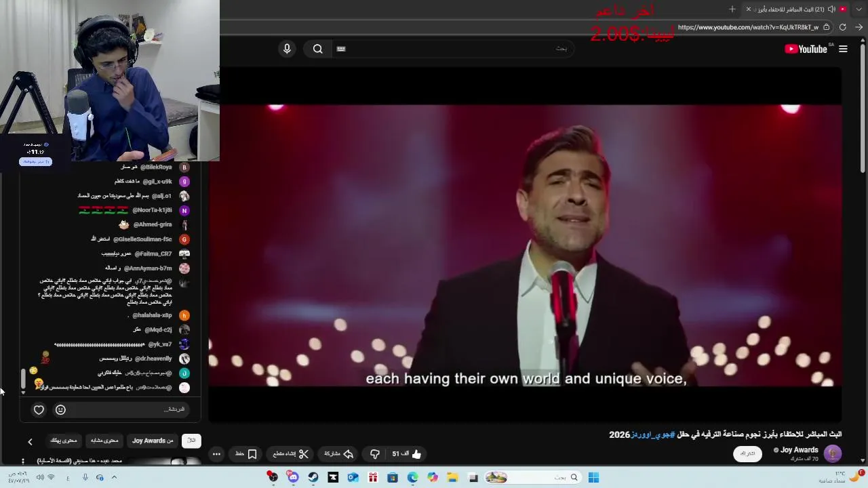Select the 'All' suggestion chip
The width and height of the screenshot is (868, 488).
point(191,441)
